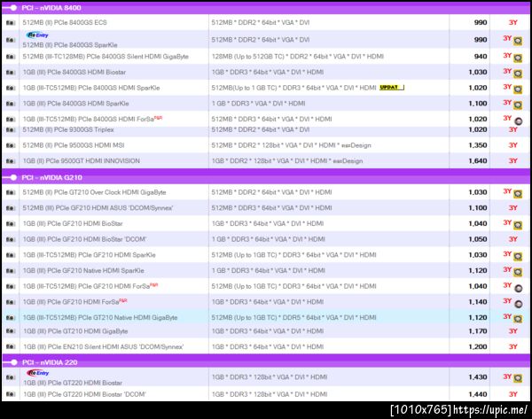Click camera icon for GT210 Over Clock GigaByte
This screenshot has width=532, height=419.
[11, 192]
